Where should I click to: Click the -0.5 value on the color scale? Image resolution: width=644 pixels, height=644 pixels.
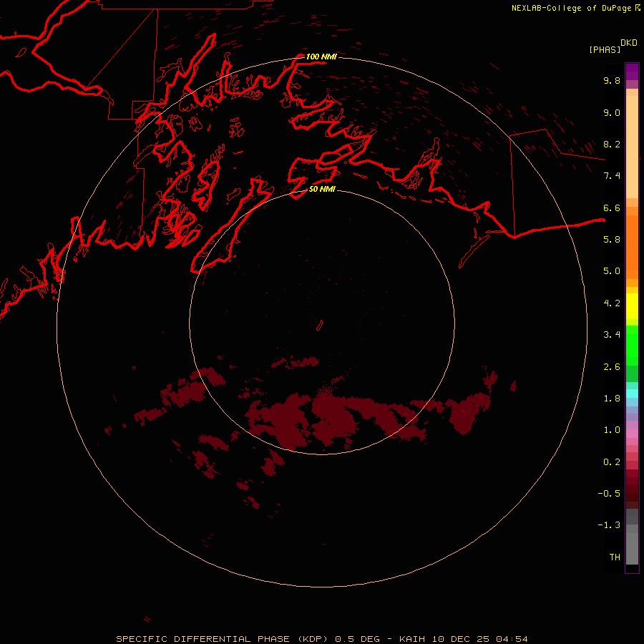[x=609, y=494]
